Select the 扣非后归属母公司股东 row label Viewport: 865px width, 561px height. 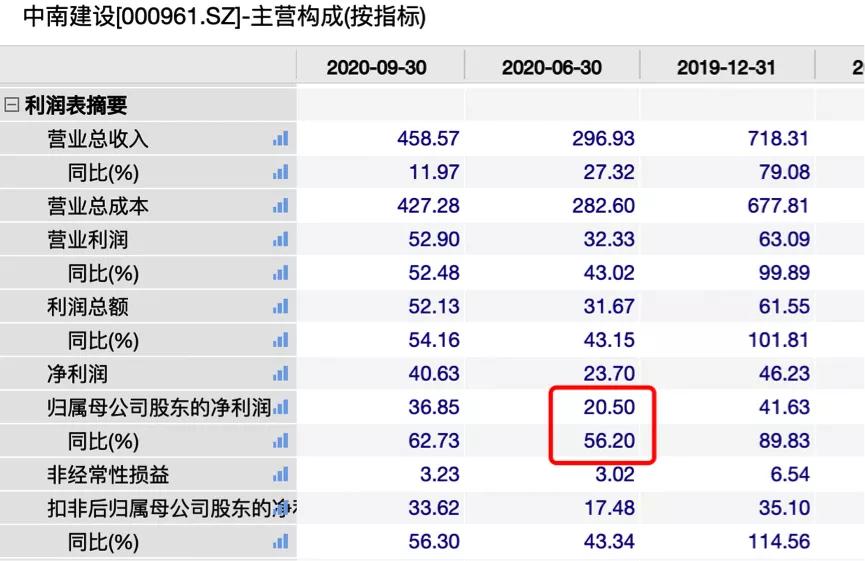click(172, 508)
